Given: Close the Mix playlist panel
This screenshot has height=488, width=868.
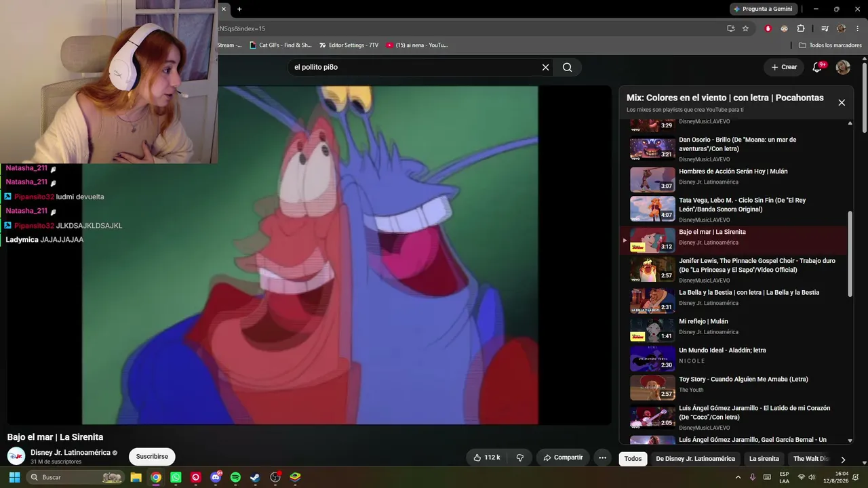Looking at the screenshot, I should 842,102.
